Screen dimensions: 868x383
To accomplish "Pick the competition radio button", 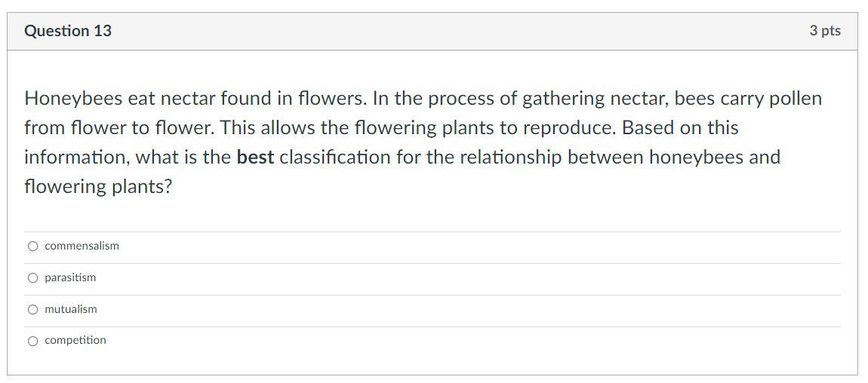I will click(33, 341).
